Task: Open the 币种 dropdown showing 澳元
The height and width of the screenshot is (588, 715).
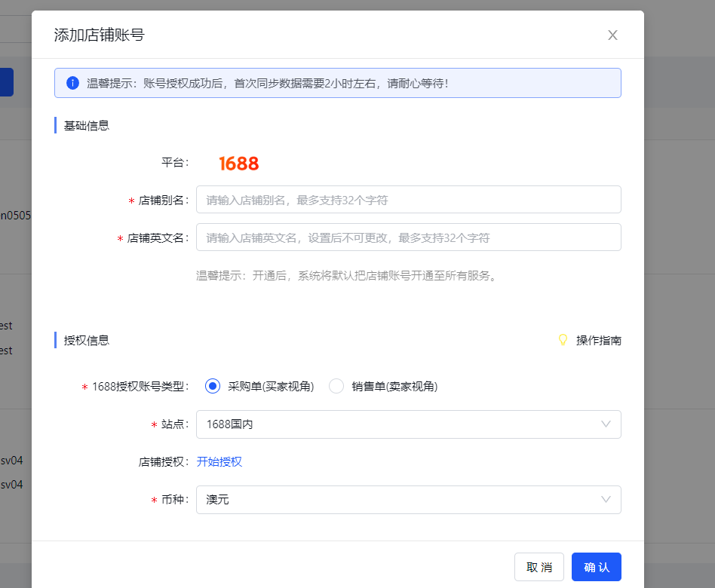Action: [x=409, y=500]
